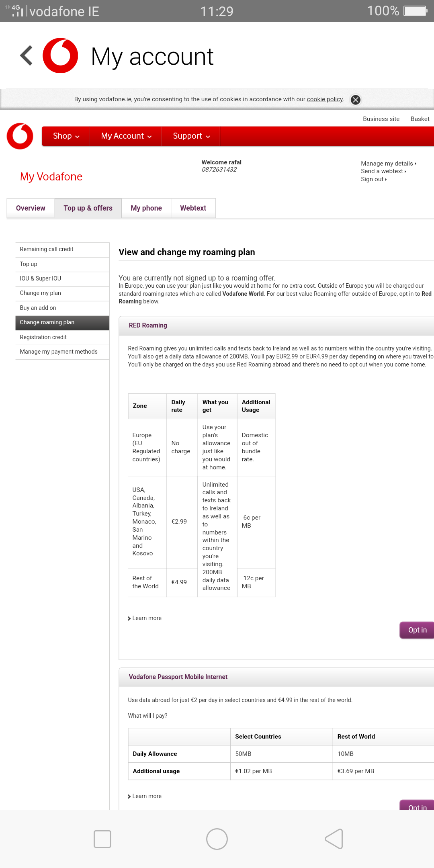
Task: Tap the back arrow beside My account
Action: tap(27, 55)
